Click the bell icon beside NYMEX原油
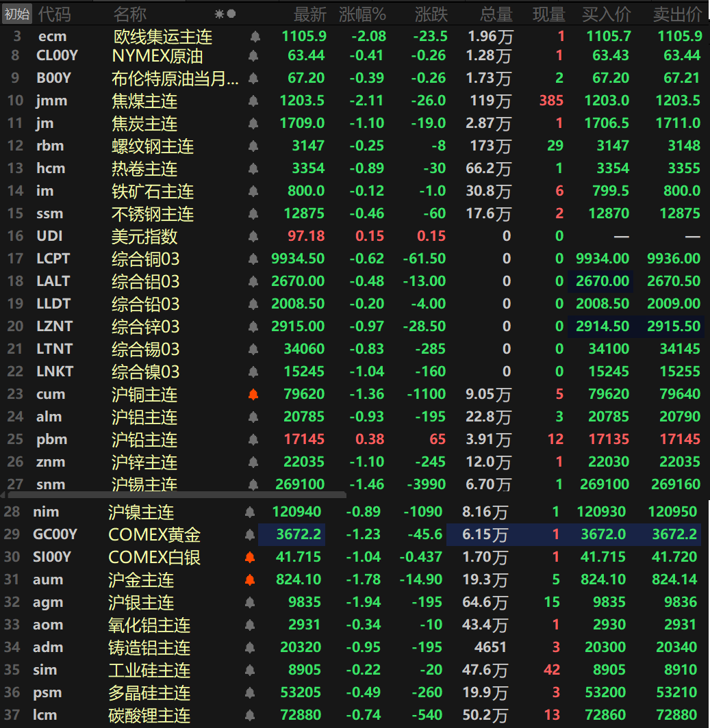The width and height of the screenshot is (710, 728). click(x=253, y=56)
